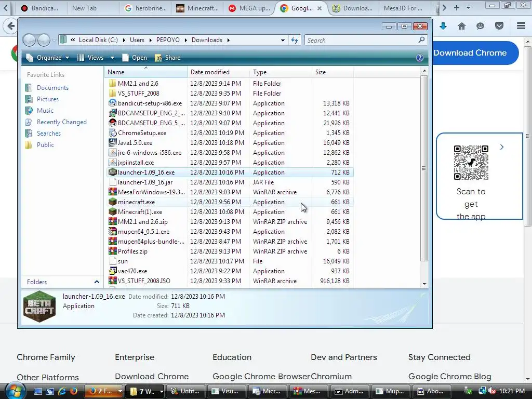Screen dimensions: 532x399
Task: Open the Documents favorite link
Action: (52, 87)
